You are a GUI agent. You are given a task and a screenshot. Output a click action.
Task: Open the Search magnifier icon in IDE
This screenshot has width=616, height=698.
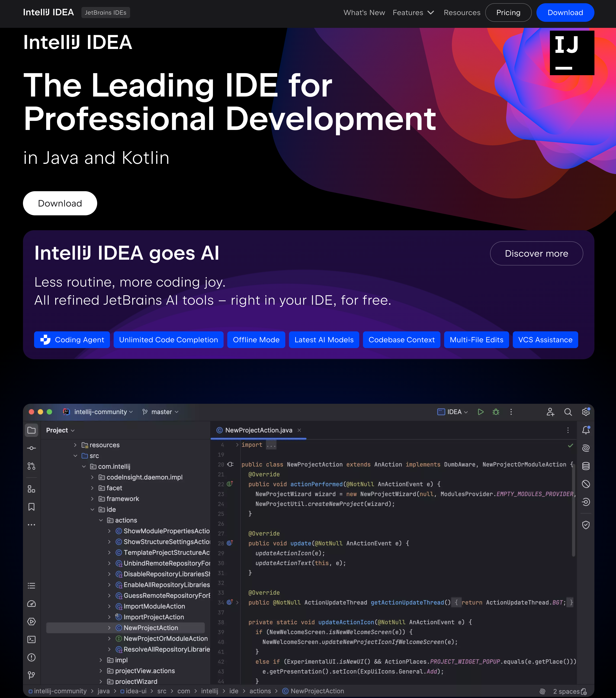(x=568, y=412)
